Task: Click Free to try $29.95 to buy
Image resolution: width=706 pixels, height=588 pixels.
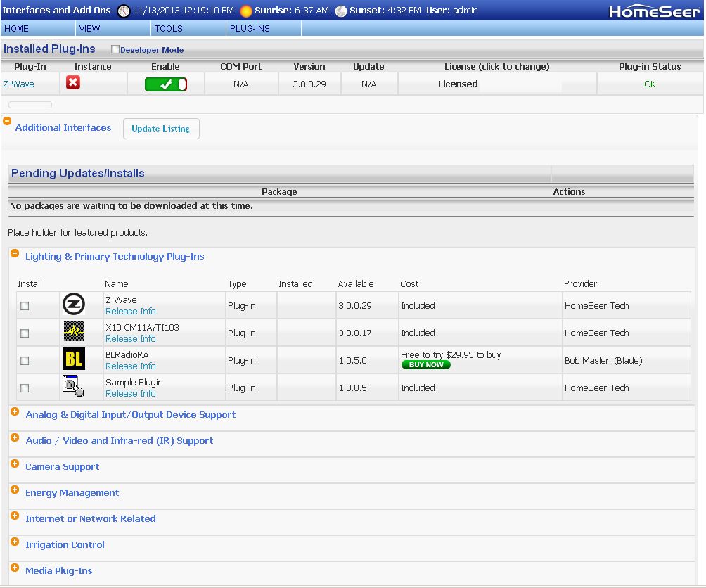Action: click(451, 354)
